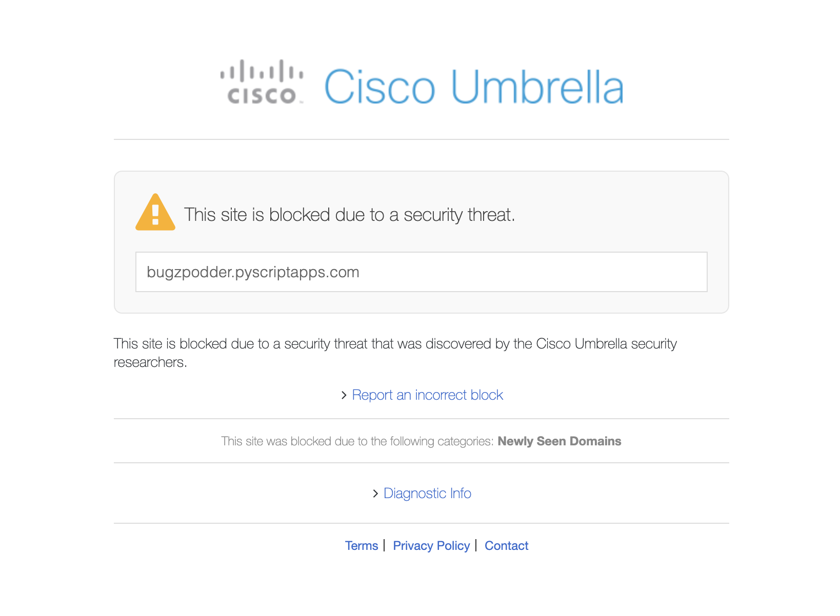Image resolution: width=840 pixels, height=616 pixels.
Task: Click the paragraph about Cisco Umbrella researchers
Action: (x=395, y=344)
